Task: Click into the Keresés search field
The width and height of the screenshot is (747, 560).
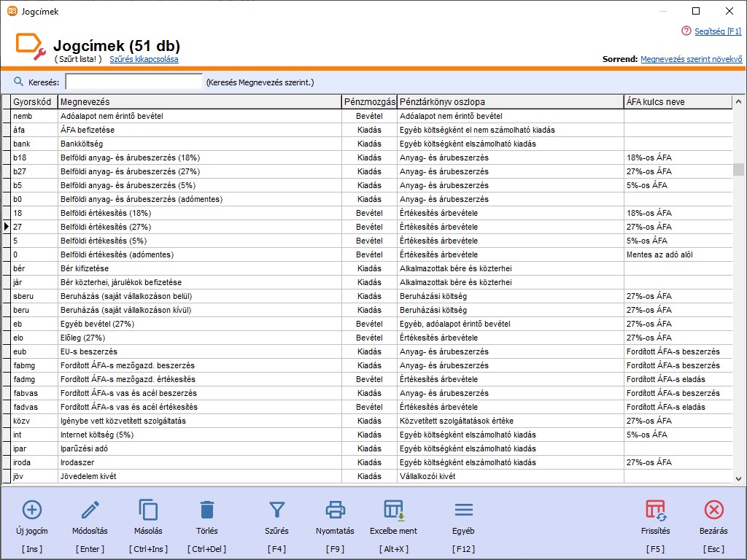Action: point(133,82)
